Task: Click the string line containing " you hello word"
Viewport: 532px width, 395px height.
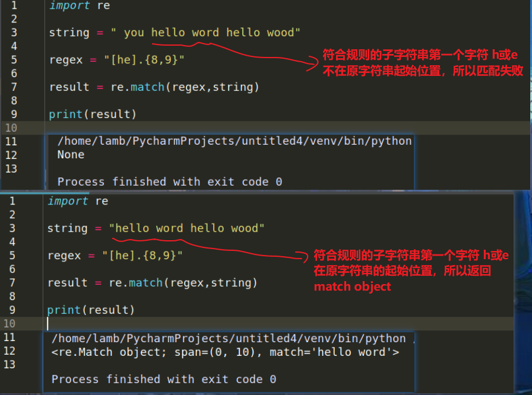Action: coord(175,33)
